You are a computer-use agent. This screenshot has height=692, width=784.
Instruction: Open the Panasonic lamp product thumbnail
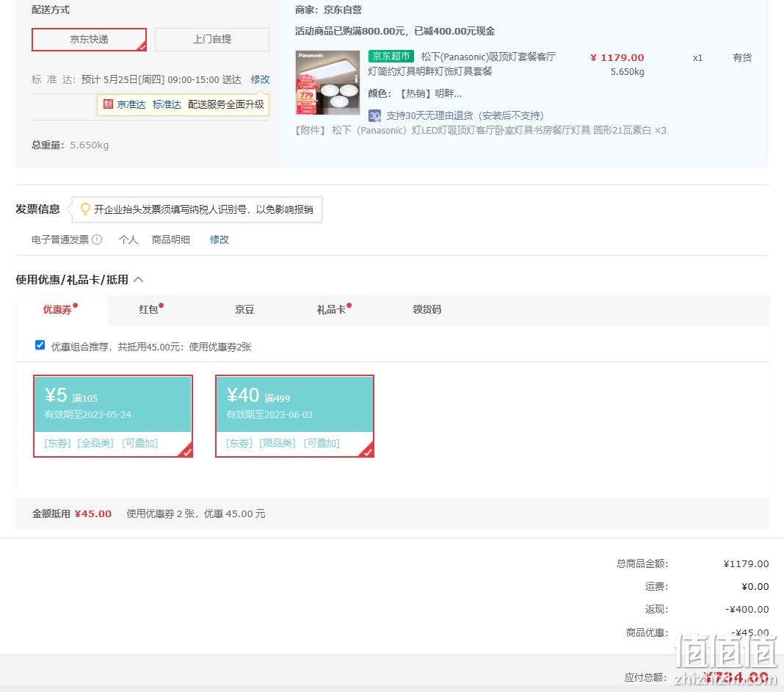click(327, 82)
